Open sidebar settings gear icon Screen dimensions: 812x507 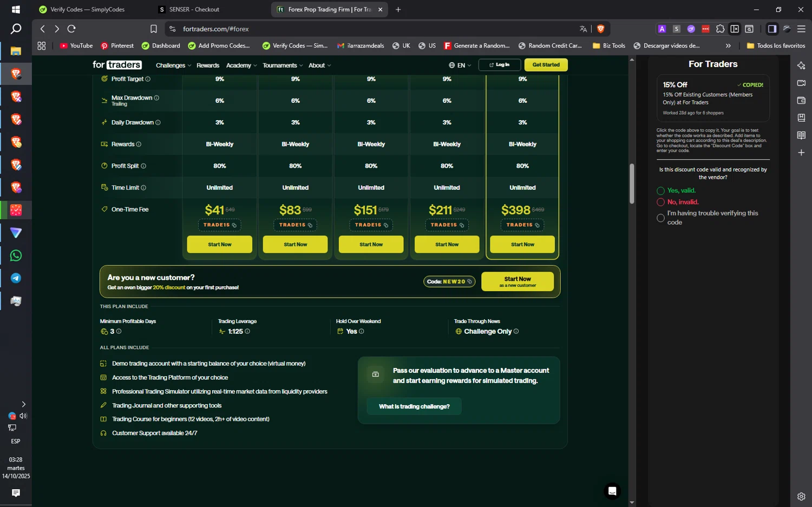(801, 496)
